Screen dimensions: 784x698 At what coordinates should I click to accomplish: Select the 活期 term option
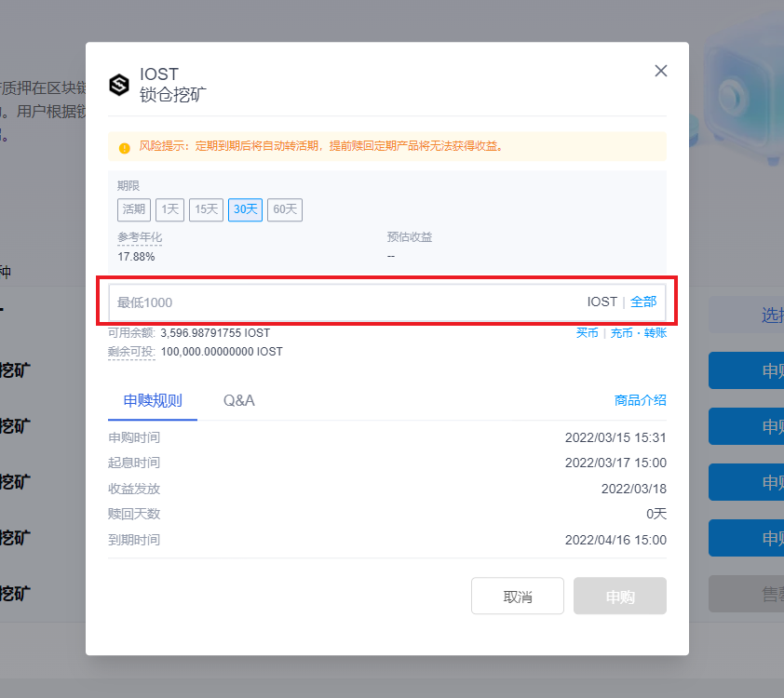click(x=134, y=209)
